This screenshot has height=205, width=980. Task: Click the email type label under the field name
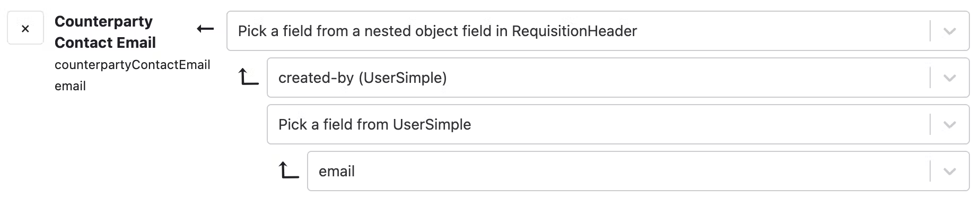point(70,86)
